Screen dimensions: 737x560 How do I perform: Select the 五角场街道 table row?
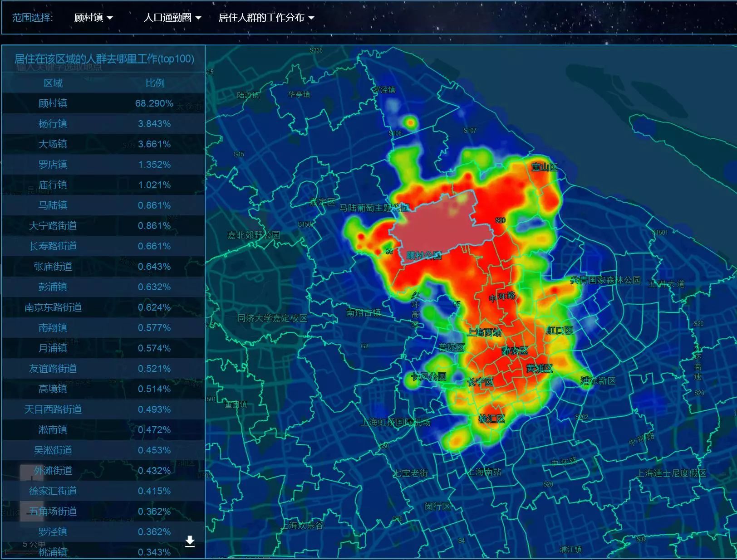103,511
